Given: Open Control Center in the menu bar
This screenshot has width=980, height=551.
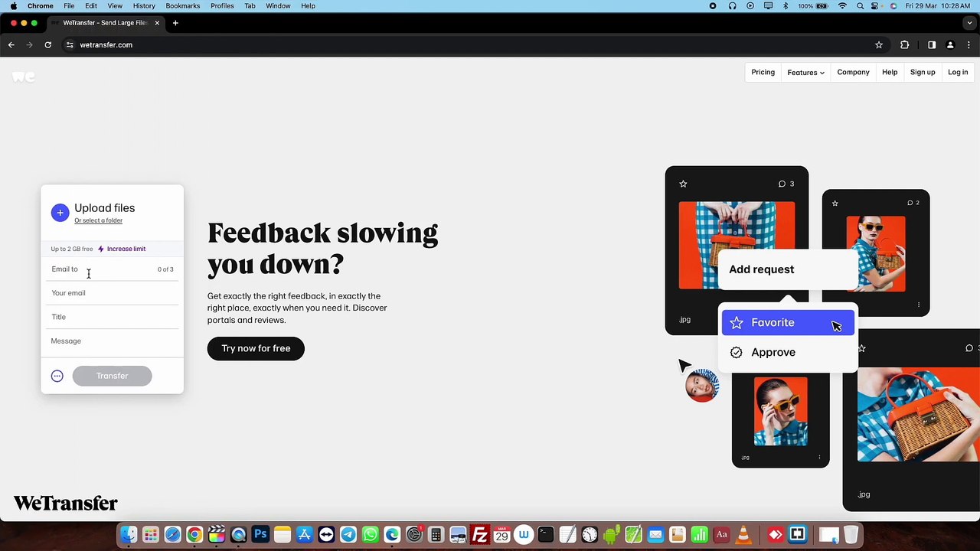Looking at the screenshot, I should coord(877,6).
